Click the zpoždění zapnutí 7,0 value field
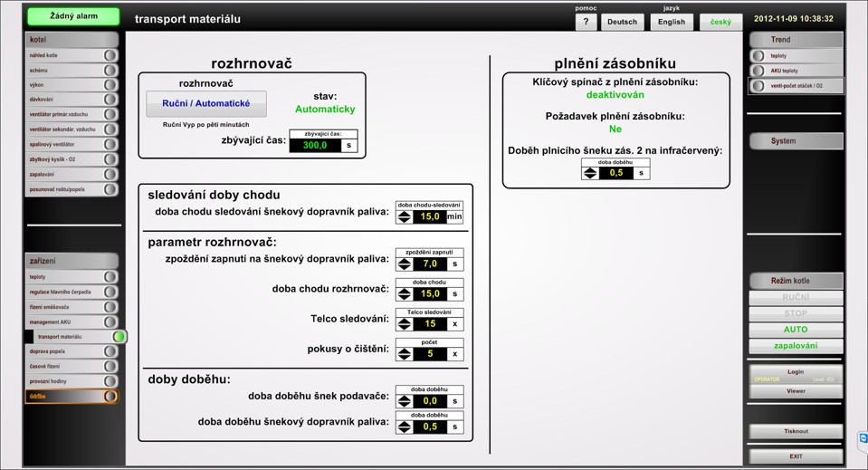Viewport: 868px width, 470px height. (430, 264)
